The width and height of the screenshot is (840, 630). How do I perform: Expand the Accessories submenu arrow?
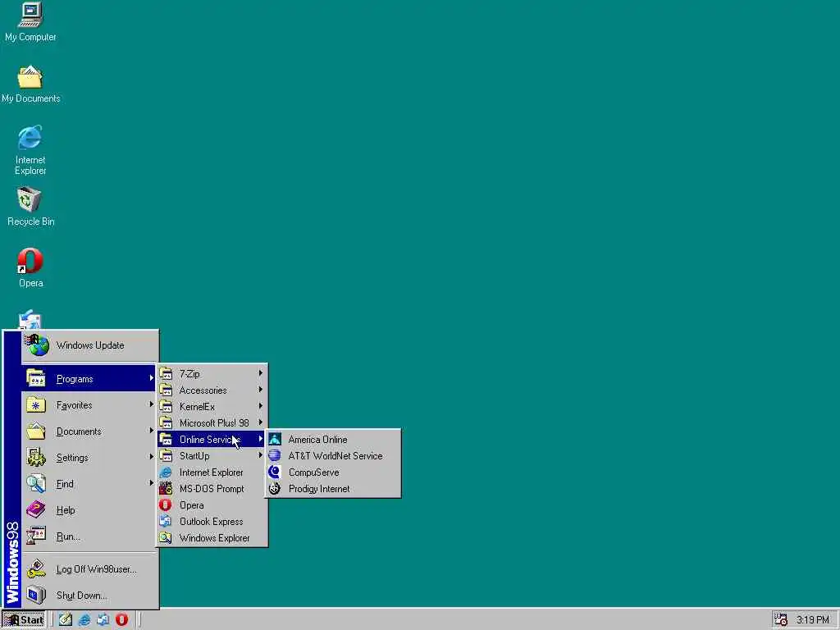(260, 390)
